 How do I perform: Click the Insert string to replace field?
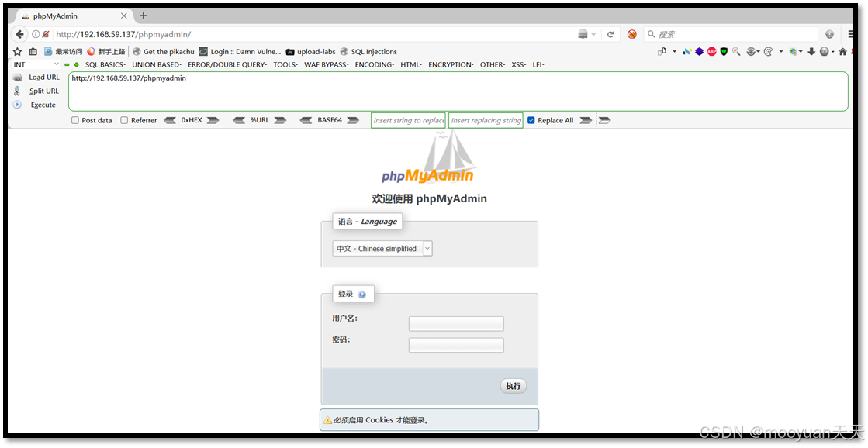(x=408, y=120)
